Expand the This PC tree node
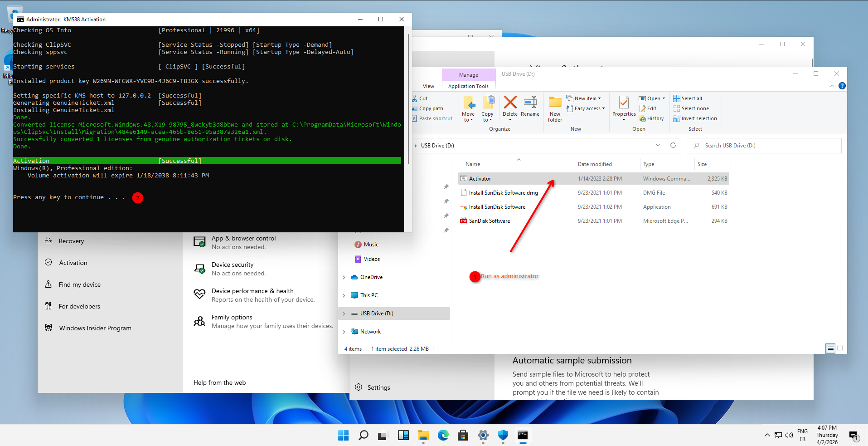 pyautogui.click(x=344, y=295)
